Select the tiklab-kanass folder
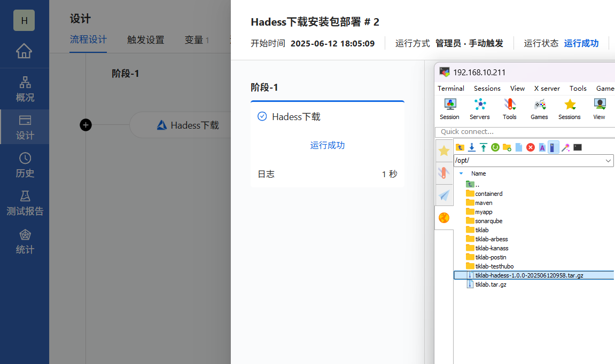The height and width of the screenshot is (364, 615). tap(487, 248)
